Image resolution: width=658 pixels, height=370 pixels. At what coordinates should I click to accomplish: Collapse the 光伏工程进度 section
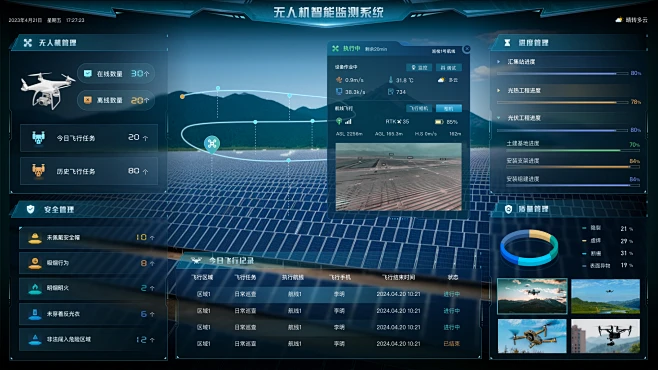[x=499, y=118]
